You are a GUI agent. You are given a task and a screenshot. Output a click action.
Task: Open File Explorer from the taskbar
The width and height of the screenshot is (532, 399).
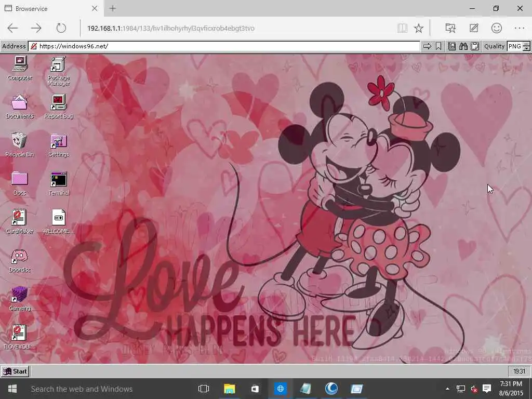pyautogui.click(x=229, y=389)
